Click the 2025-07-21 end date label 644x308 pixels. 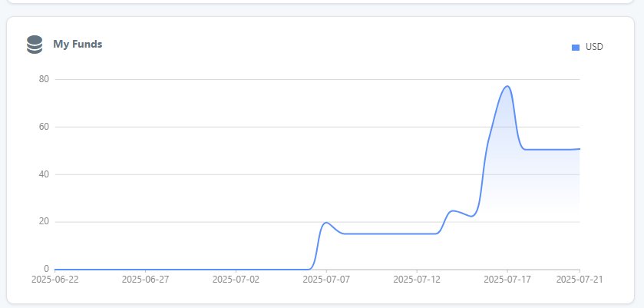pyautogui.click(x=580, y=280)
